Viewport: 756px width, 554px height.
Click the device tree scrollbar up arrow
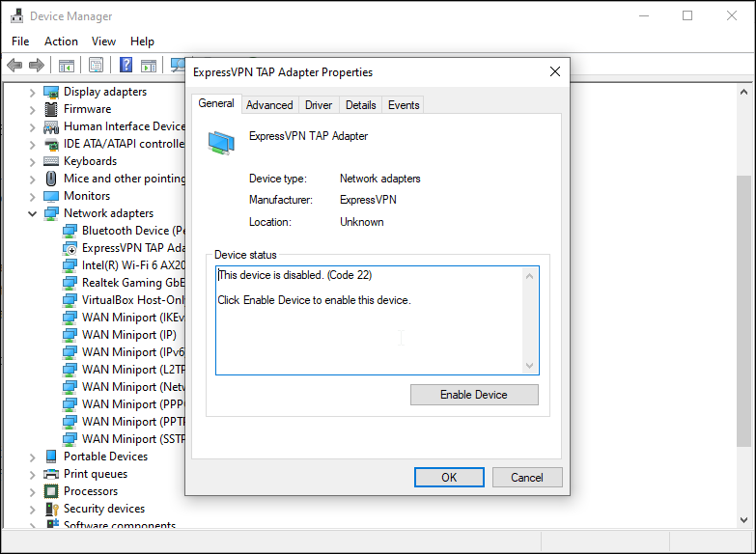tap(743, 91)
